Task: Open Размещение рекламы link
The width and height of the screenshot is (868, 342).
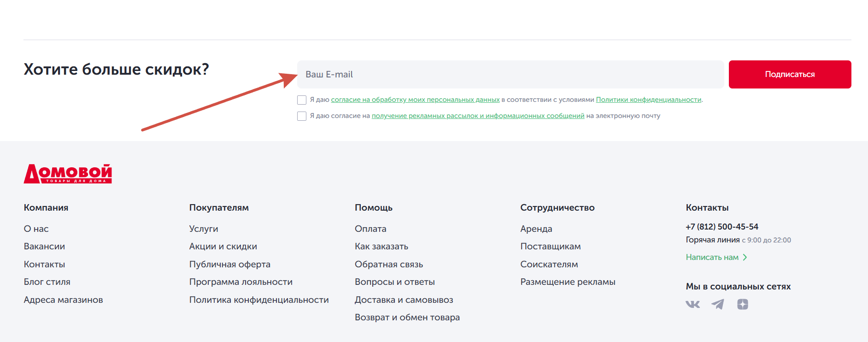Action: click(568, 282)
